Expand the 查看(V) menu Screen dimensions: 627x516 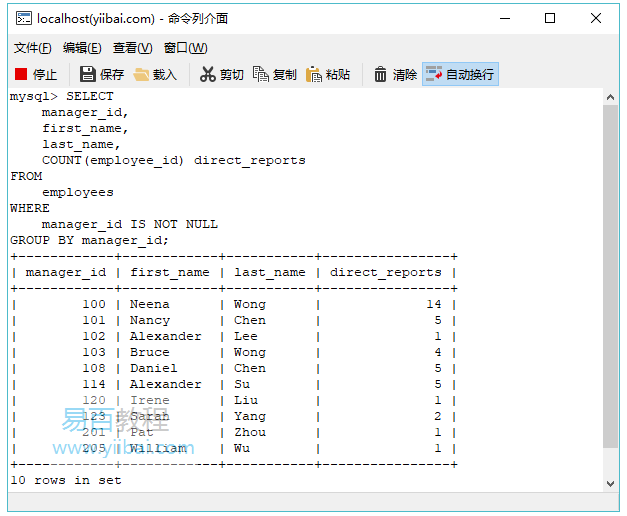tap(132, 48)
